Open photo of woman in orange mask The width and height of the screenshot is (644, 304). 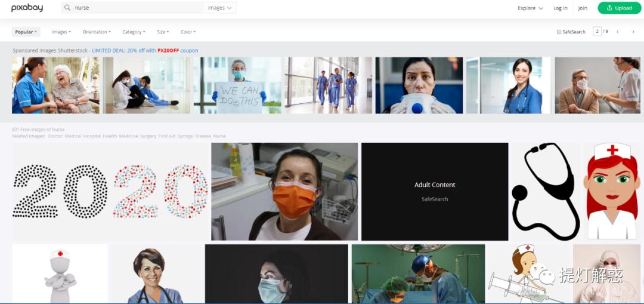(x=284, y=191)
